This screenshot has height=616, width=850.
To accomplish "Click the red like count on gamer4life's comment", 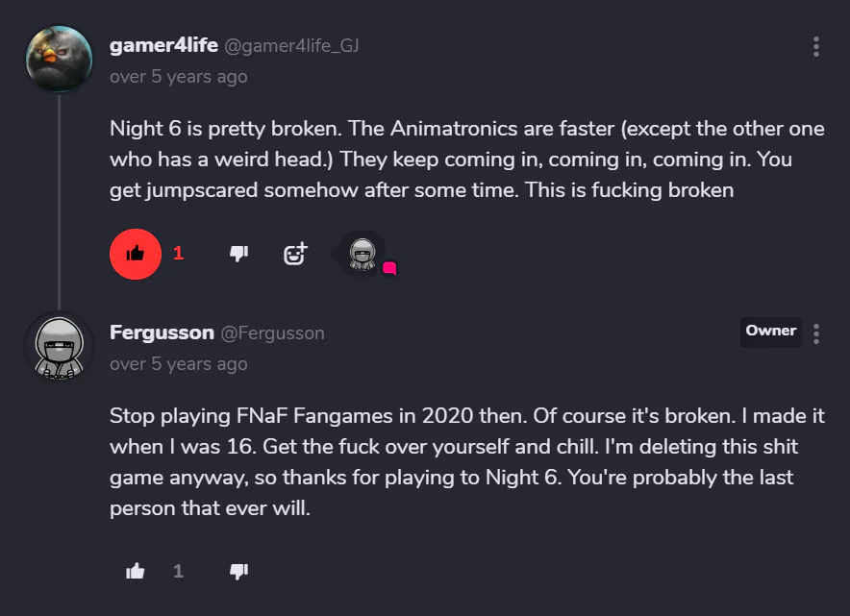I will (x=178, y=254).
